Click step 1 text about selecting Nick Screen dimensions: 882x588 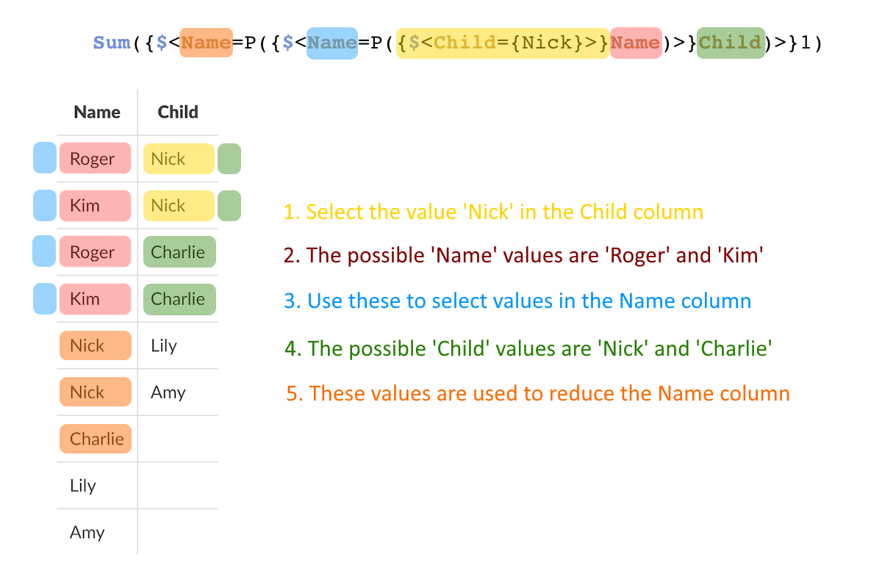pos(493,212)
